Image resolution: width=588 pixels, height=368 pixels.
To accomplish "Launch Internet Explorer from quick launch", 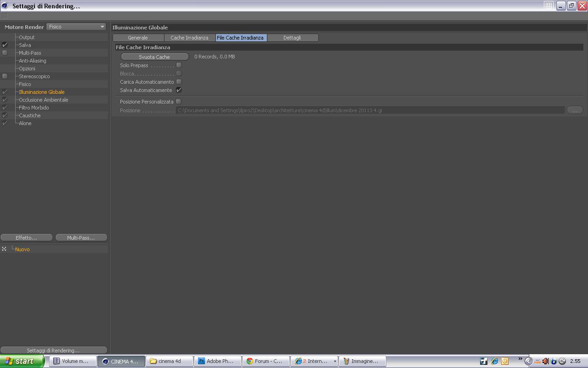I will point(494,361).
